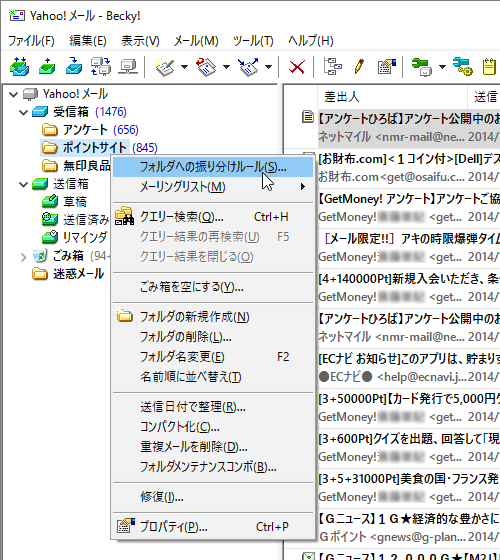The height and width of the screenshot is (560, 500).
Task: Choose 重複メールを削除(D) menu entry
Action: click(213, 447)
